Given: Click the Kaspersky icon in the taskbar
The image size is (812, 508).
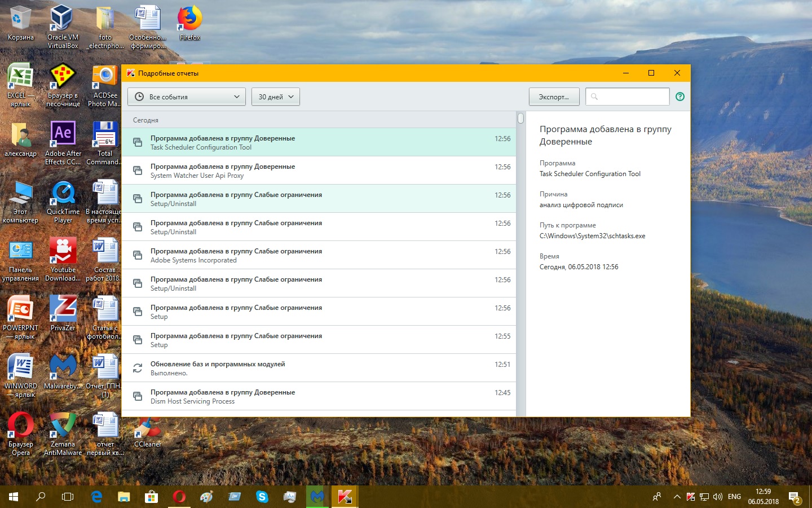Looking at the screenshot, I should tap(345, 497).
